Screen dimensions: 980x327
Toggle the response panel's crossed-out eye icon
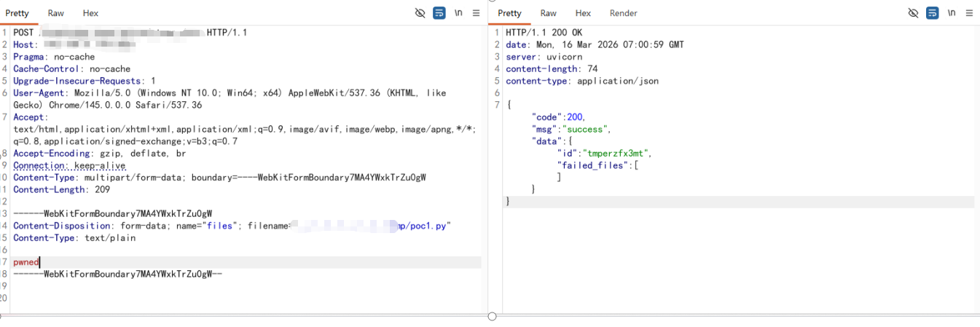[x=913, y=13]
